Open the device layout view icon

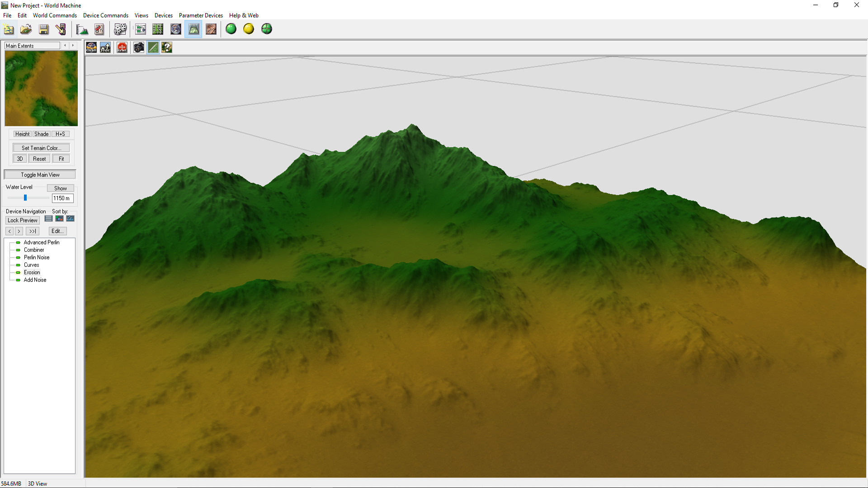(x=141, y=29)
